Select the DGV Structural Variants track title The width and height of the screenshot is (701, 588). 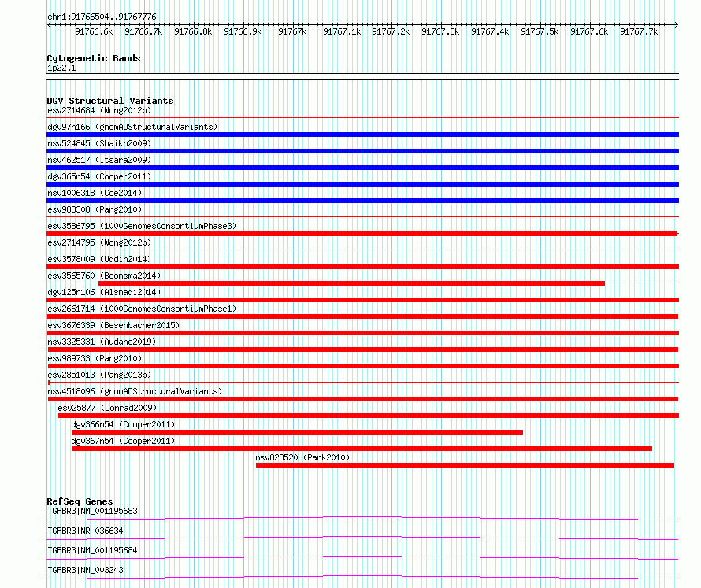[110, 101]
